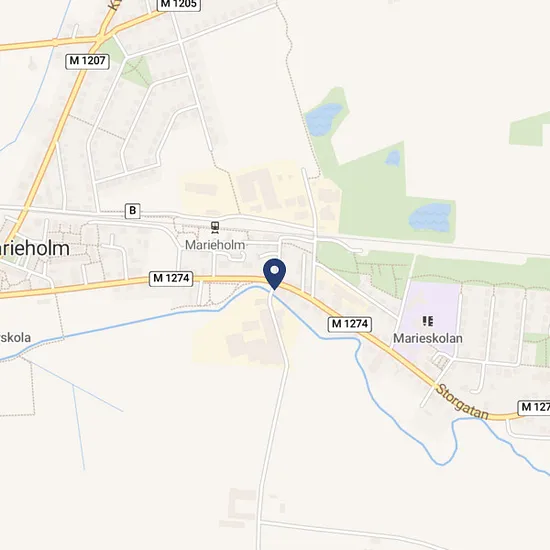Select the Marieholm station name label
This screenshot has height=550, width=550.
(215, 245)
